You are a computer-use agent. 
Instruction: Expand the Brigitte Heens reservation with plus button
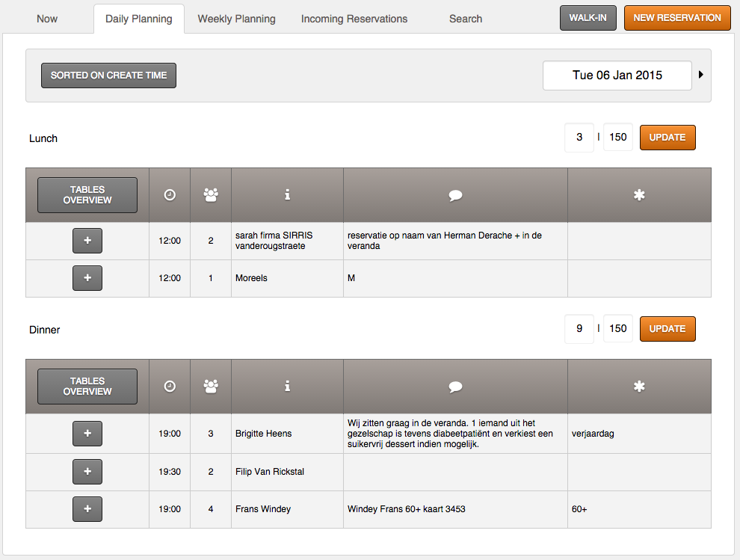87,434
